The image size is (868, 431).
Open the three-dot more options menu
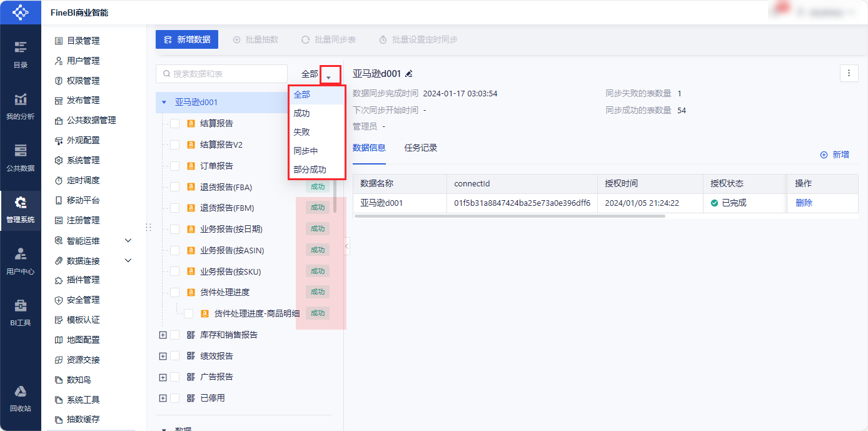[x=849, y=73]
